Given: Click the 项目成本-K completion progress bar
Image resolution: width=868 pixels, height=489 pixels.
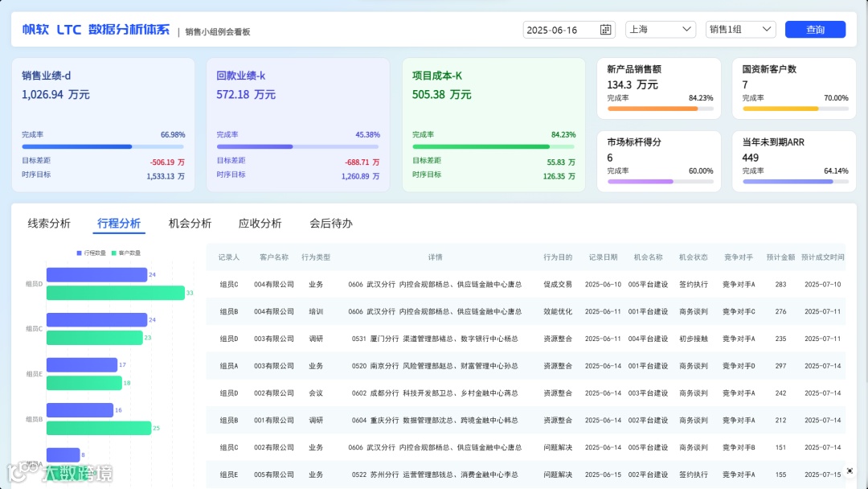Looking at the screenshot, I should (x=493, y=146).
